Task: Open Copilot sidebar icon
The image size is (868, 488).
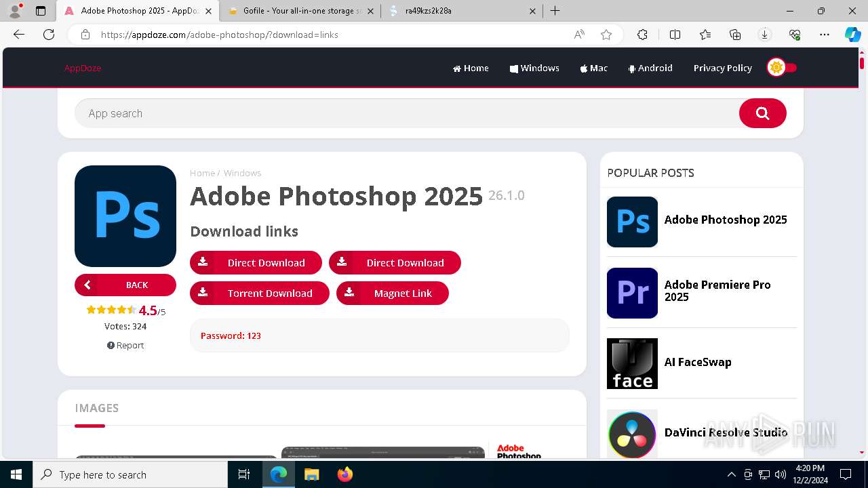Action: click(852, 35)
